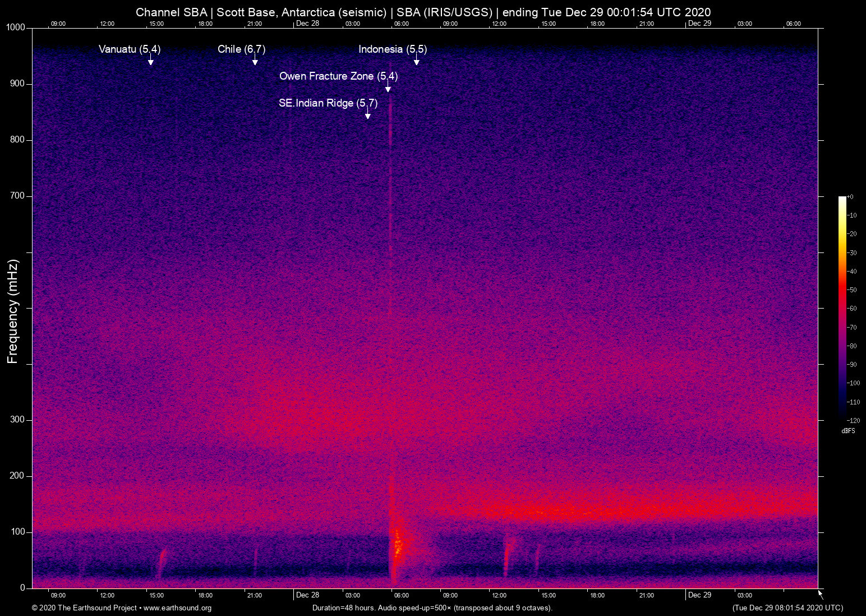The width and height of the screenshot is (866, 616).
Task: Click the Dec 29 marker on bottom time axis
Action: (699, 595)
